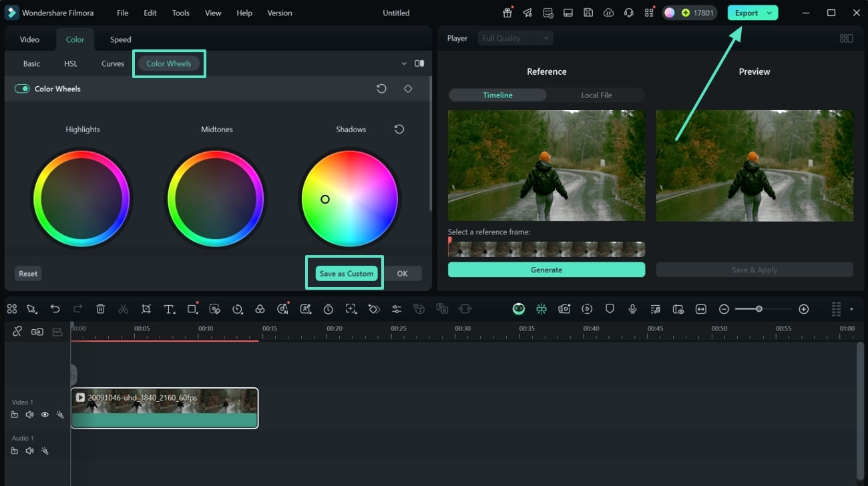Click the stopwatch duration icon

tap(329, 309)
